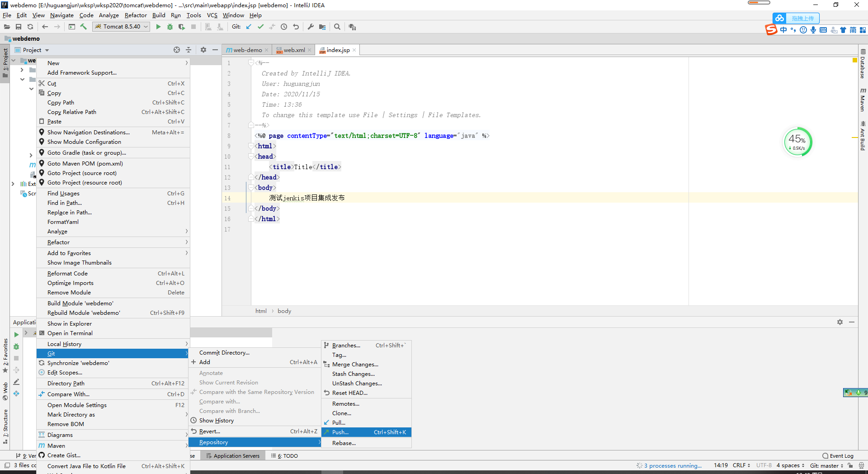Update project with Git blue arrow icon

tap(249, 27)
